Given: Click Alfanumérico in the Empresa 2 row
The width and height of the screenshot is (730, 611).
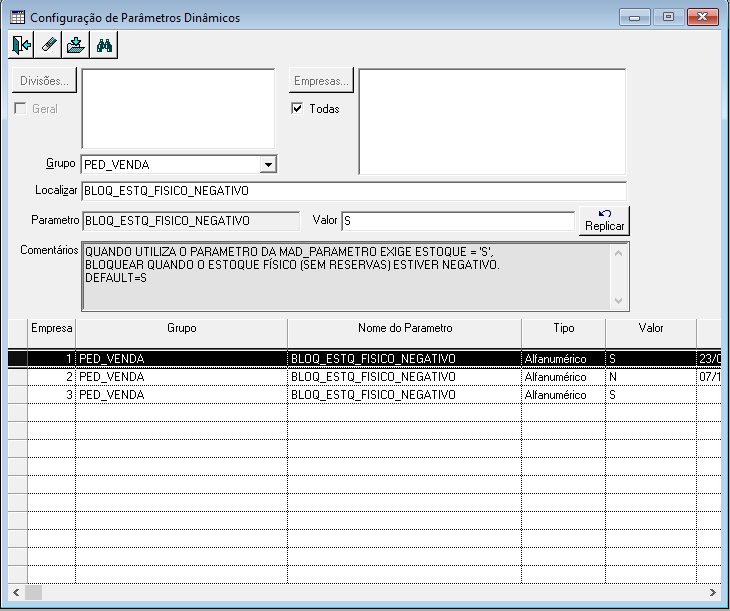Looking at the screenshot, I should tap(555, 377).
